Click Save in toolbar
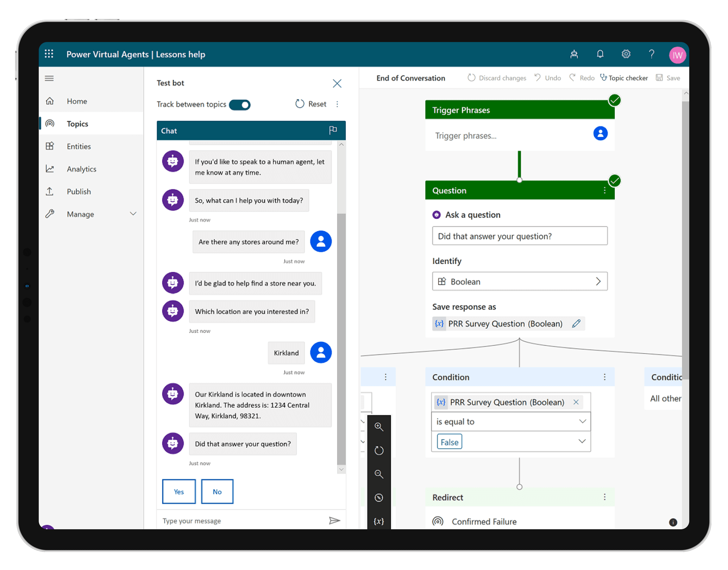This screenshot has width=728, height=570. pos(668,78)
